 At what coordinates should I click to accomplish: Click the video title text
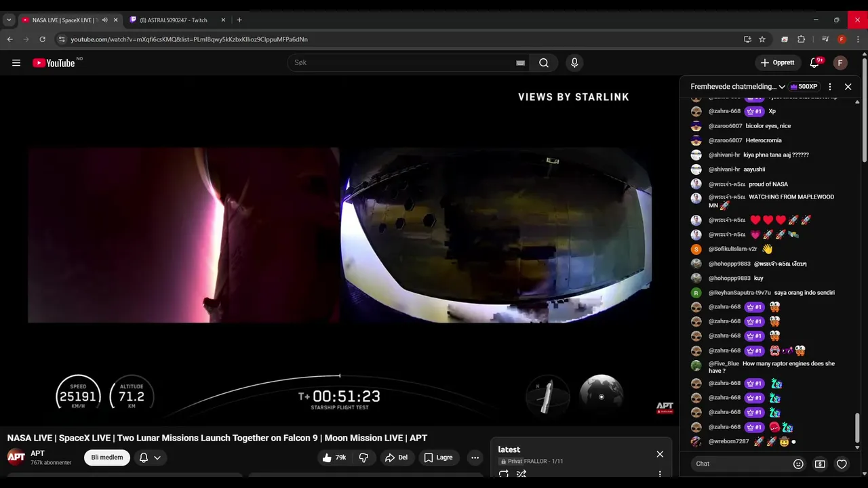coord(217,438)
